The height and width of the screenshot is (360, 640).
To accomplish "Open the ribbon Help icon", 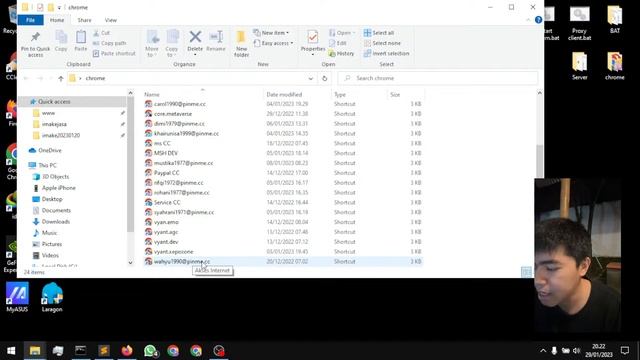I will pyautogui.click(x=538, y=20).
